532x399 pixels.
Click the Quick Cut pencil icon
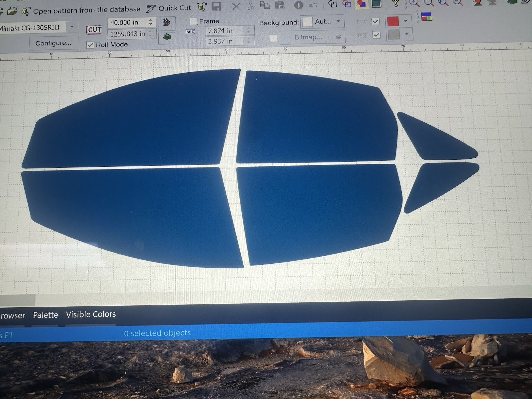coord(151,8)
